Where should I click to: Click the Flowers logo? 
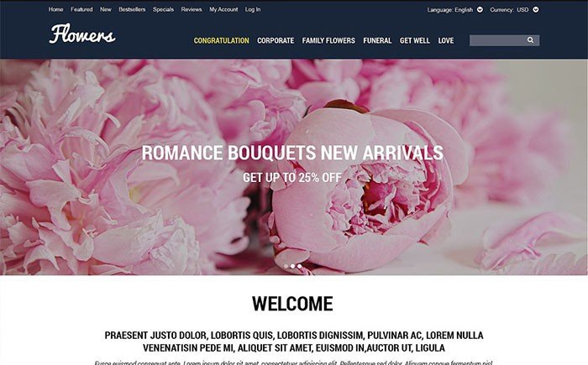pyautogui.click(x=82, y=34)
